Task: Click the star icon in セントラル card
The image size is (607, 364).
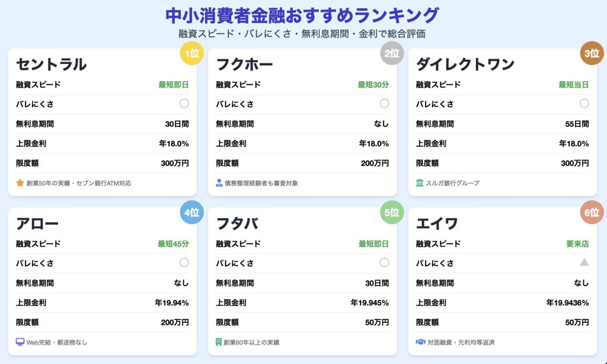Action: pos(20,183)
